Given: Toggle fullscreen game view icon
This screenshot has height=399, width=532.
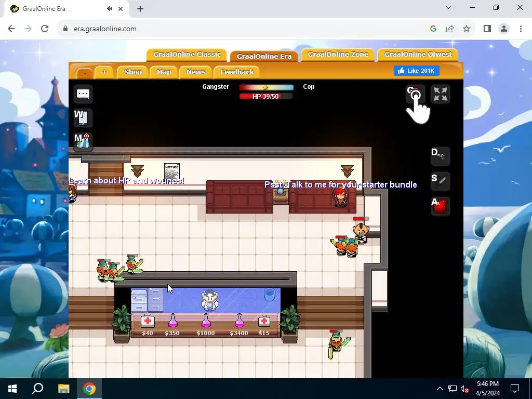Looking at the screenshot, I should (x=441, y=95).
